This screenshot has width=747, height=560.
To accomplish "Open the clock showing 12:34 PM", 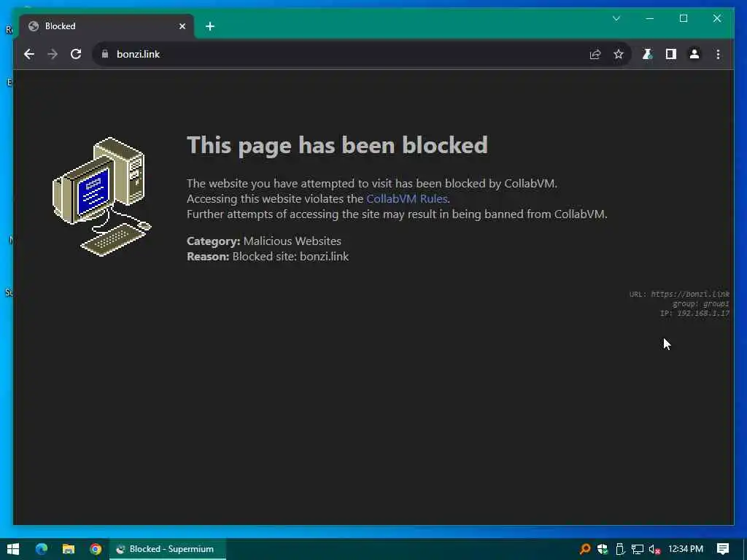I will pyautogui.click(x=686, y=549).
